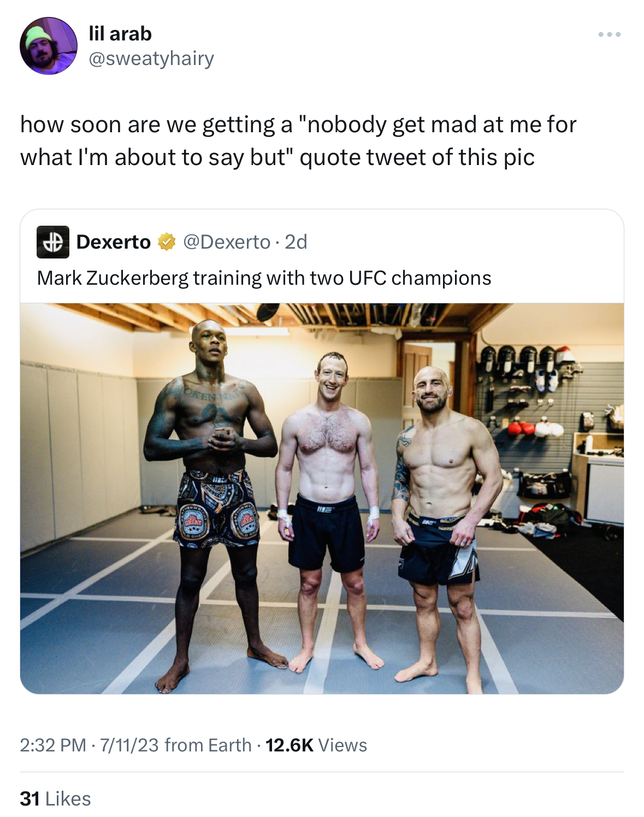Viewport: 644px width, 817px height.
Task: Click the red boxing gloves in photo
Action: tap(521, 428)
